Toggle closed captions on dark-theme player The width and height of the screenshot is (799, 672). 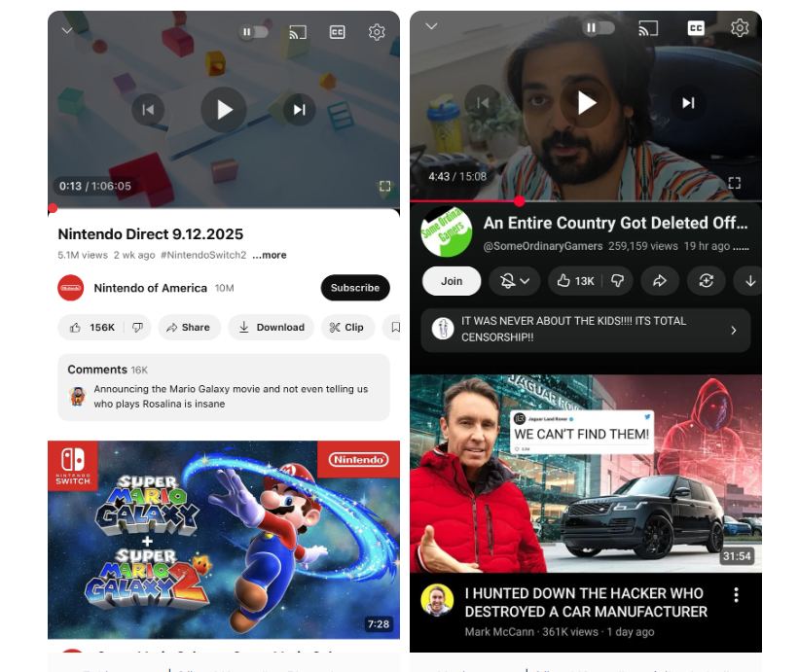696,27
